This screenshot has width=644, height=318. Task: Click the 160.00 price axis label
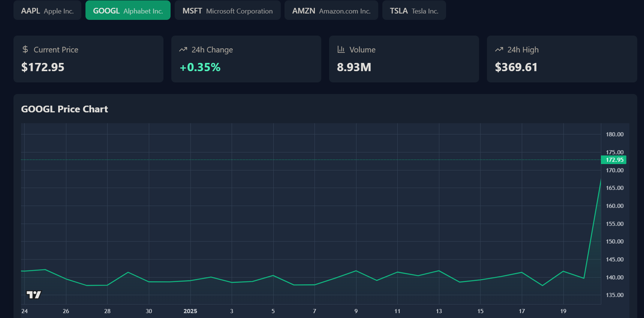[615, 206]
